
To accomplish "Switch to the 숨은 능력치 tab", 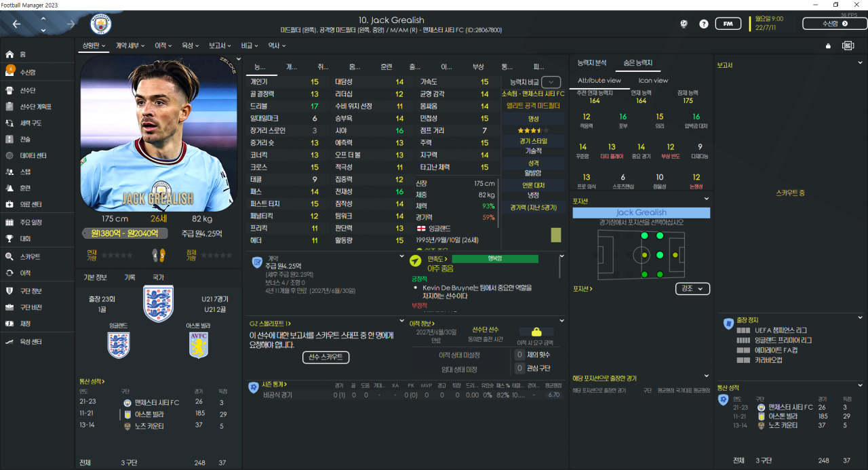I will click(638, 63).
